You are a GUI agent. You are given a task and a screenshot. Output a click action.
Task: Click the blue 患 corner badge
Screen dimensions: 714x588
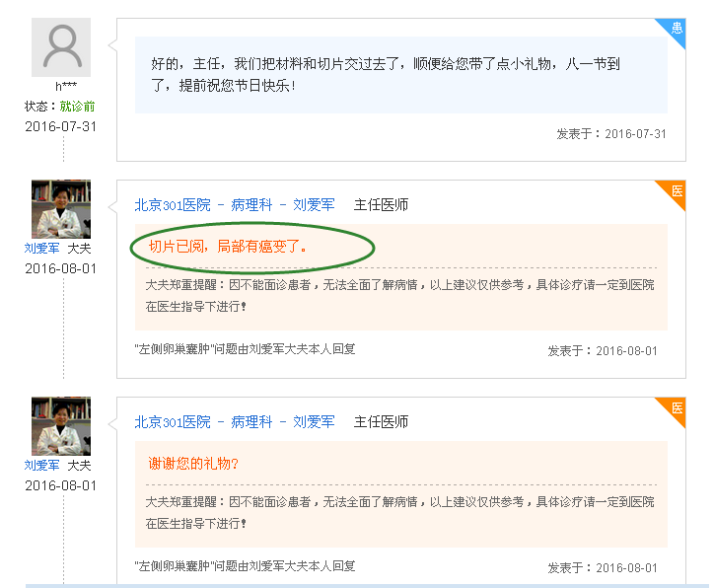point(677,28)
